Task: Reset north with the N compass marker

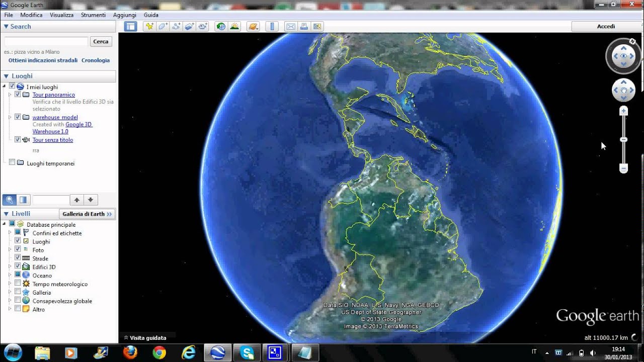Action: (x=632, y=42)
